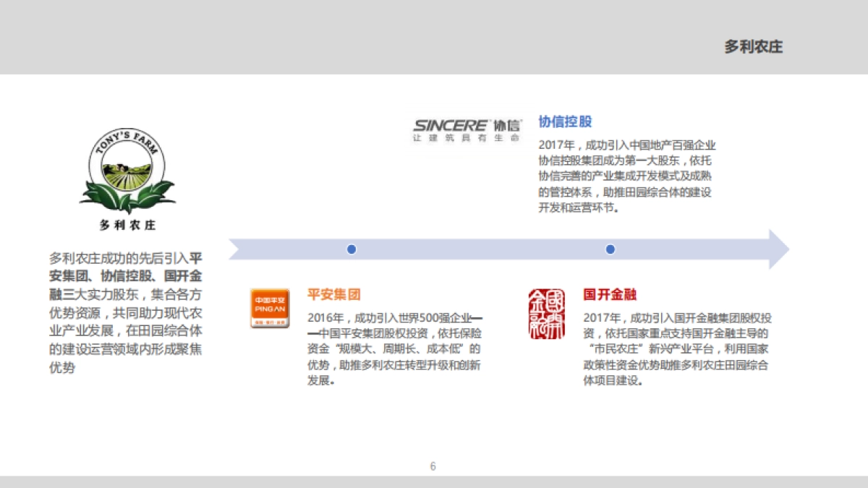Click the SINCERE 协信 company logo
The height and width of the screenshot is (488, 868).
point(467,129)
